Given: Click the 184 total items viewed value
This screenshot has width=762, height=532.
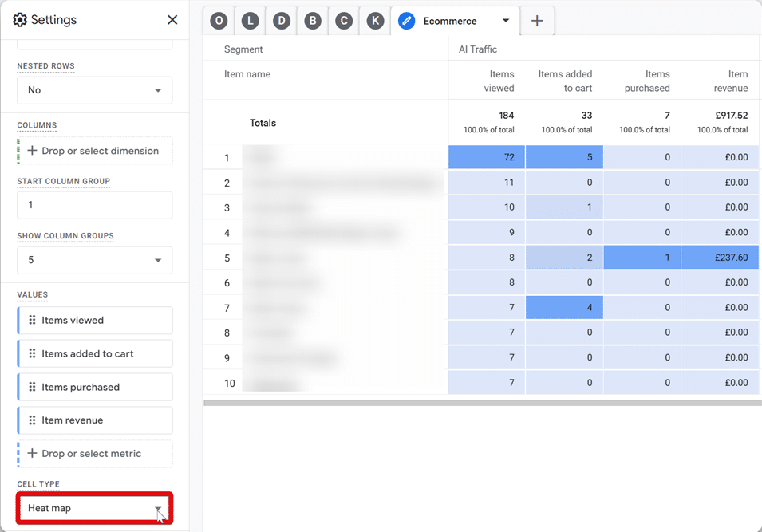Looking at the screenshot, I should (507, 115).
